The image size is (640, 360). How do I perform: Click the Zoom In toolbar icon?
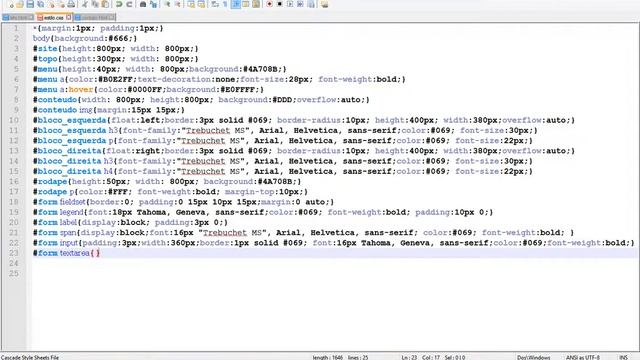click(167, 4)
